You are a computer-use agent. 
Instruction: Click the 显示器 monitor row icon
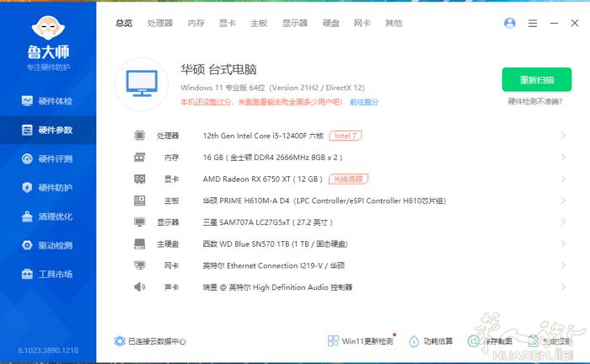pyautogui.click(x=140, y=222)
